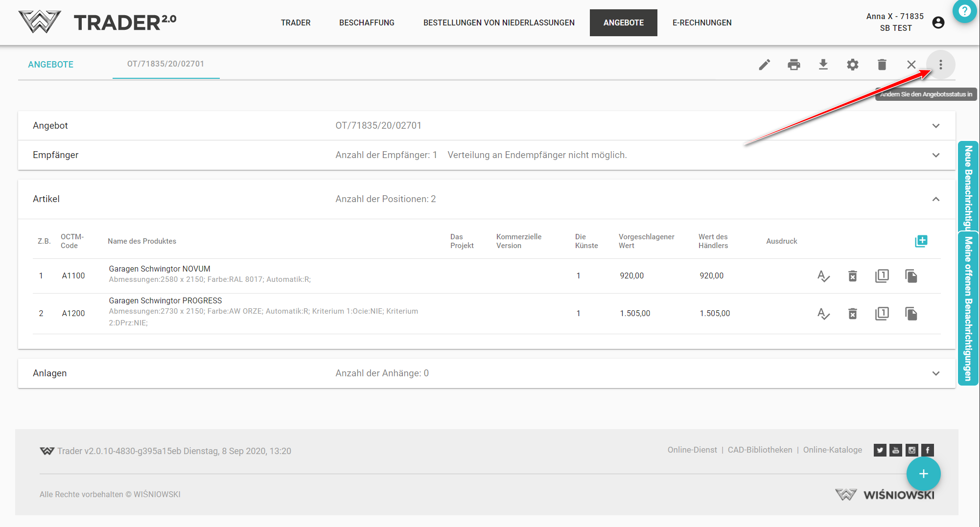Open the BESCHAFFUNG menu

[x=367, y=23]
